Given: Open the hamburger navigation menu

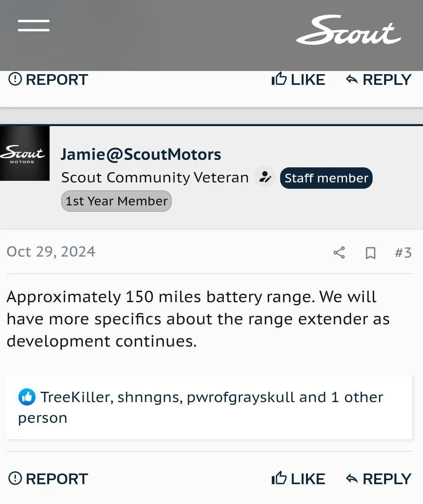Looking at the screenshot, I should [34, 25].
